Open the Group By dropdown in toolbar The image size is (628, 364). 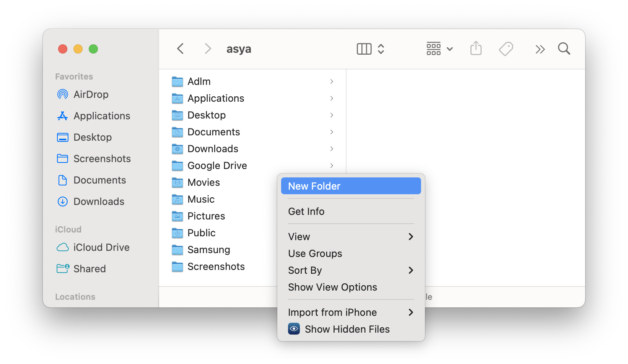[x=439, y=49]
